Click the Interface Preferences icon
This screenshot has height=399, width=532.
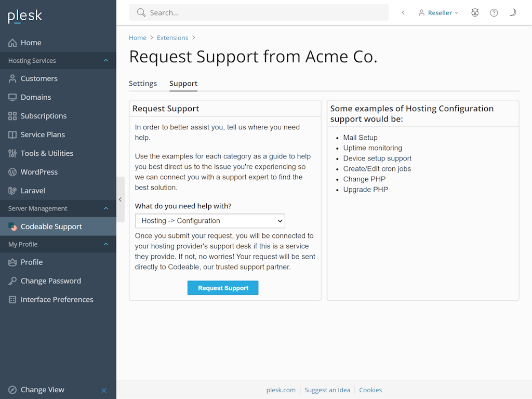tap(12, 300)
